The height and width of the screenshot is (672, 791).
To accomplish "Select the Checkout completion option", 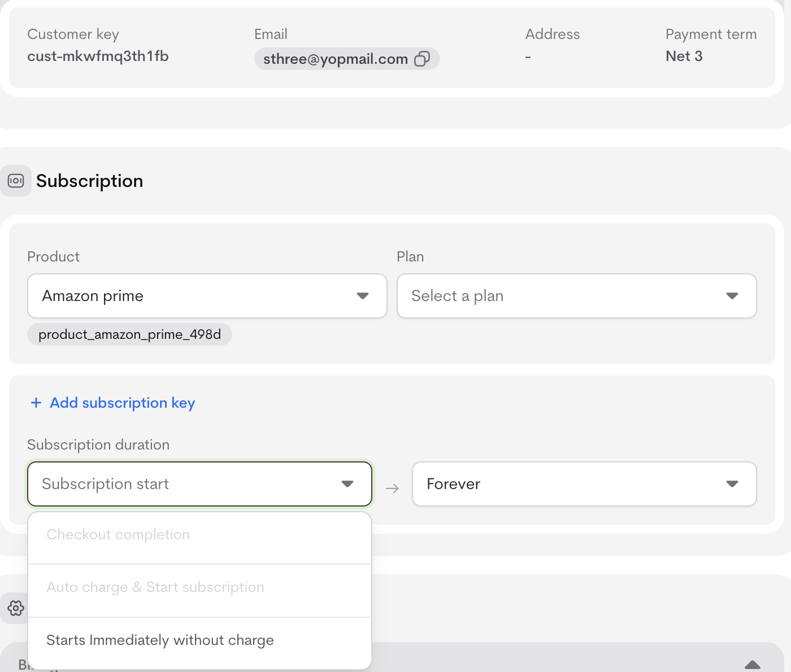I will pos(118,535).
